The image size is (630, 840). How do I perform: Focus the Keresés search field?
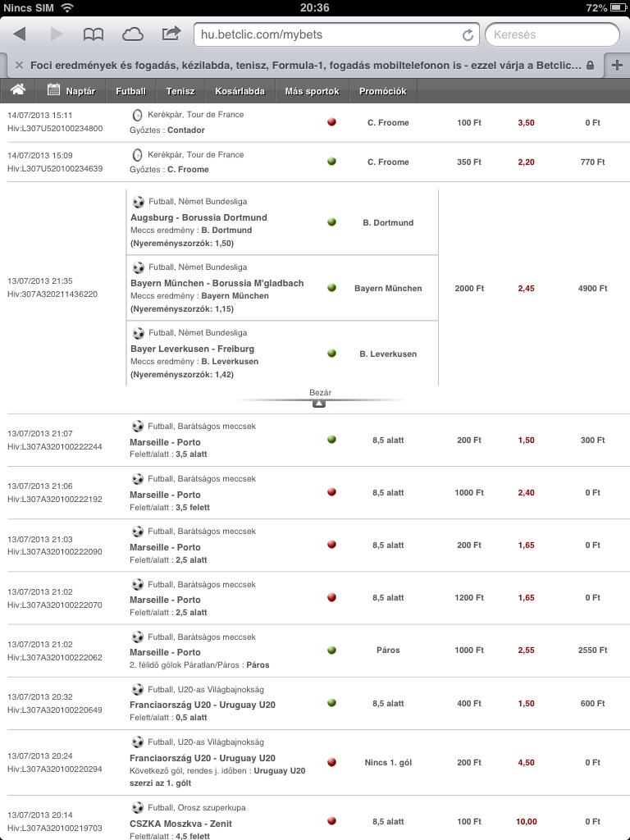(x=551, y=34)
